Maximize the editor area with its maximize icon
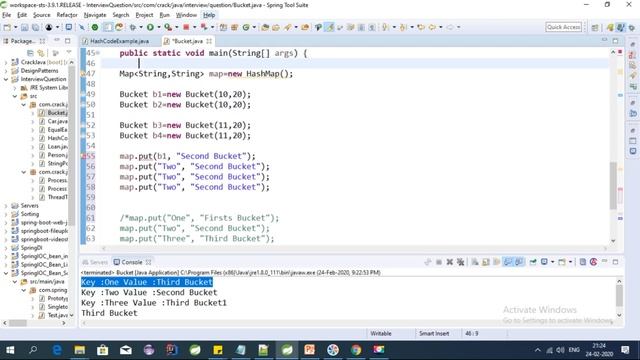The width and height of the screenshot is (640, 360). tap(615, 40)
